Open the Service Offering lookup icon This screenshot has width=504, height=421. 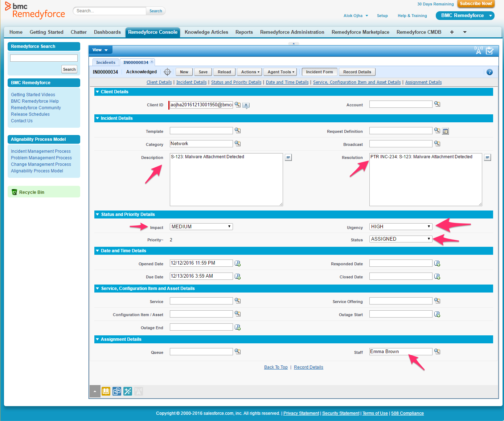click(437, 301)
